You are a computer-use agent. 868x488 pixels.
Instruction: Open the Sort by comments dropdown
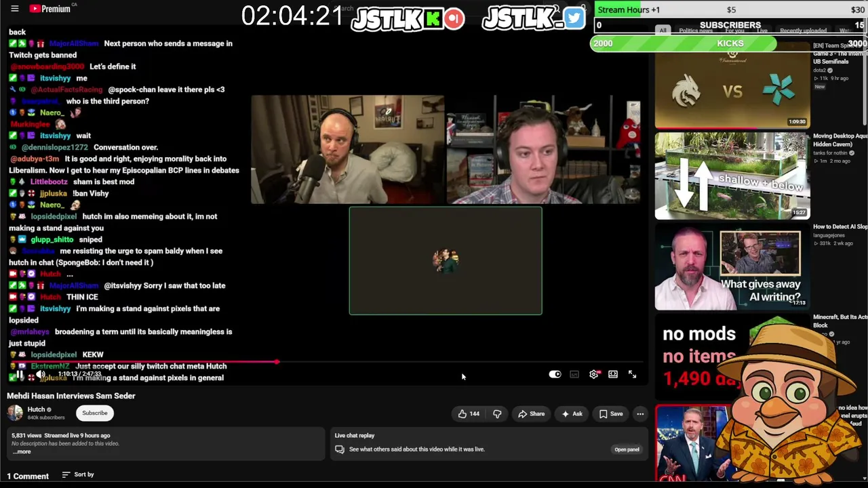(x=78, y=474)
